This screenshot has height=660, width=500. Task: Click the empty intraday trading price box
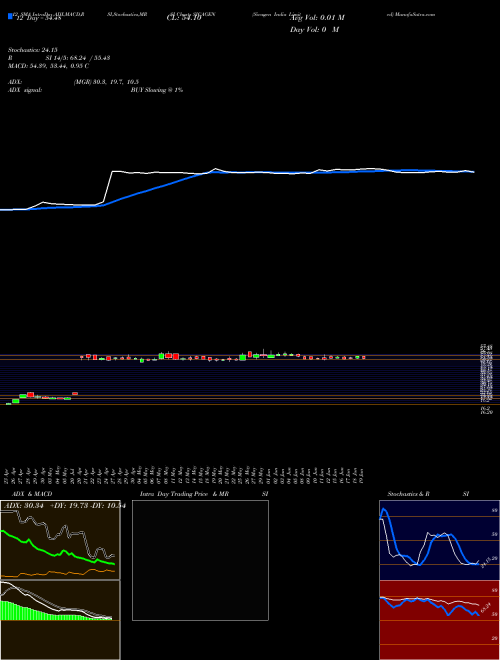tap(200, 560)
